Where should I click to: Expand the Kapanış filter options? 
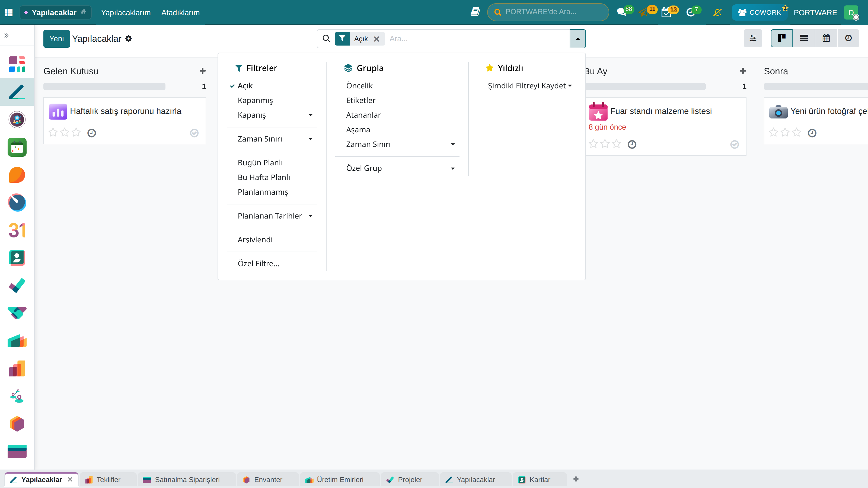tap(272, 115)
